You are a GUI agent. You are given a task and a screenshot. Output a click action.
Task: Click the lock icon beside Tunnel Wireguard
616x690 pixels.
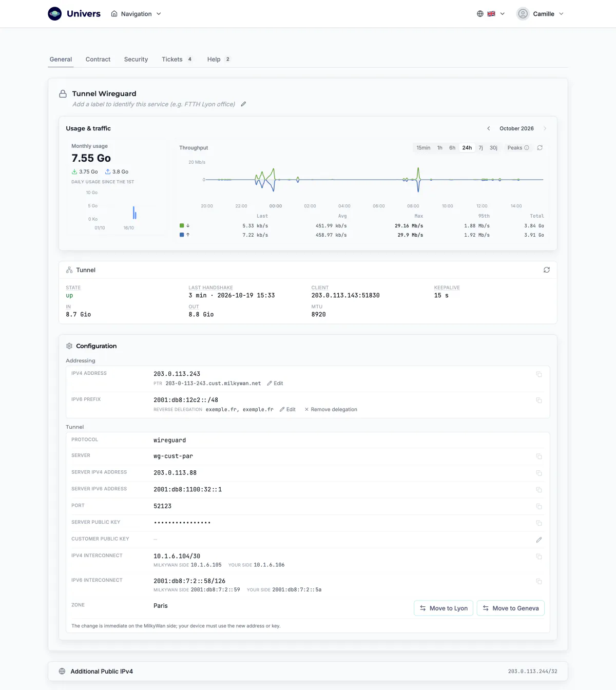point(63,94)
